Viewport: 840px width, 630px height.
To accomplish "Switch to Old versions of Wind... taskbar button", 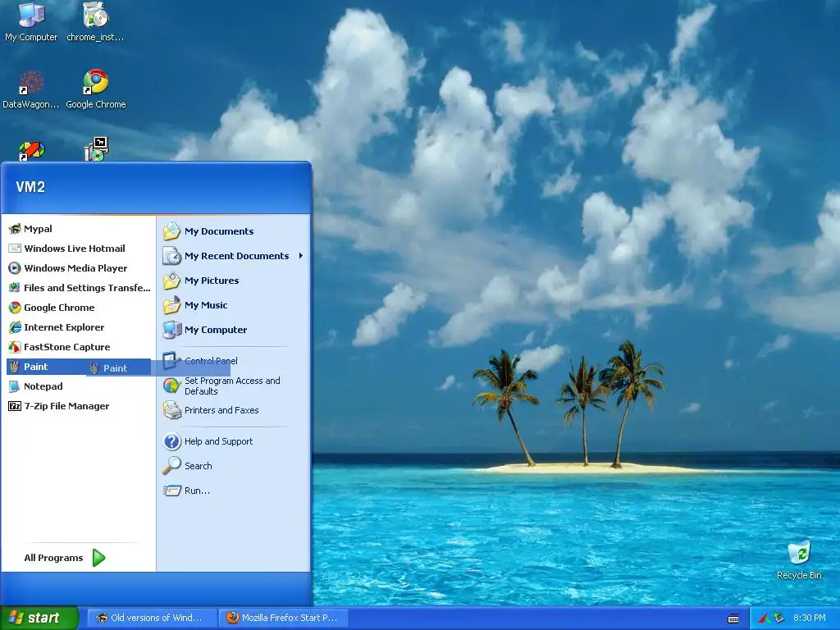I will point(152,619).
